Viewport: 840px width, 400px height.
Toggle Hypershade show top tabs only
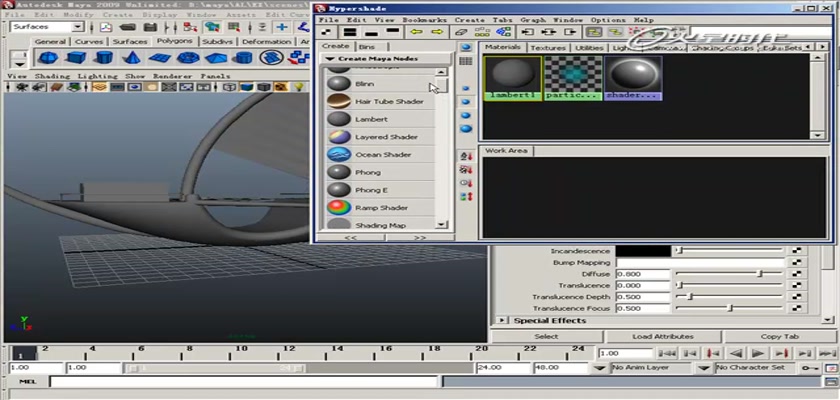click(393, 32)
